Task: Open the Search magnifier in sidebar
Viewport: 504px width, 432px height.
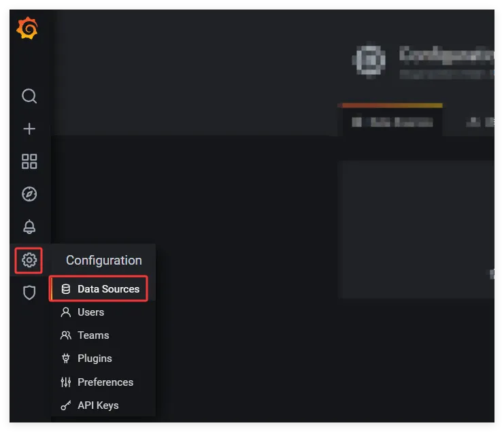Action: pyautogui.click(x=29, y=96)
